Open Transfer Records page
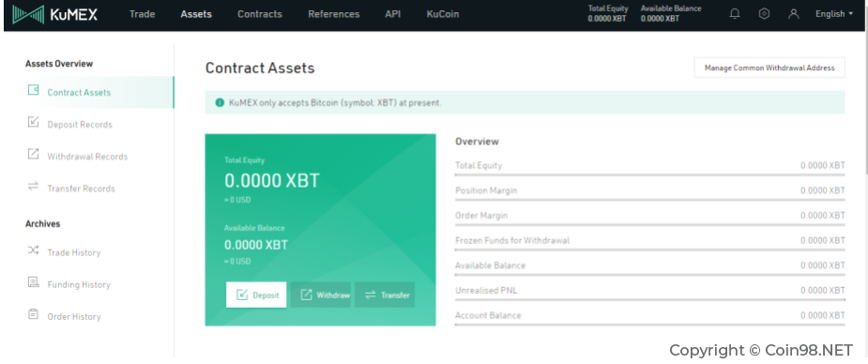Viewport: 868px width, 364px height. (x=81, y=189)
